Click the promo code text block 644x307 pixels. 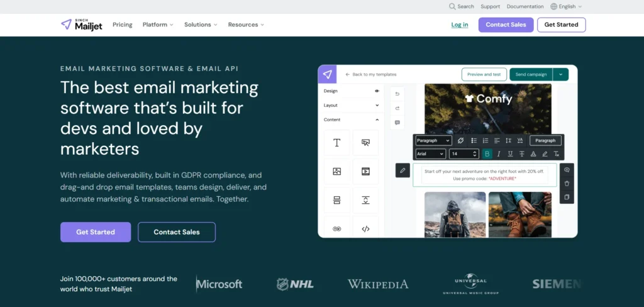coord(485,175)
